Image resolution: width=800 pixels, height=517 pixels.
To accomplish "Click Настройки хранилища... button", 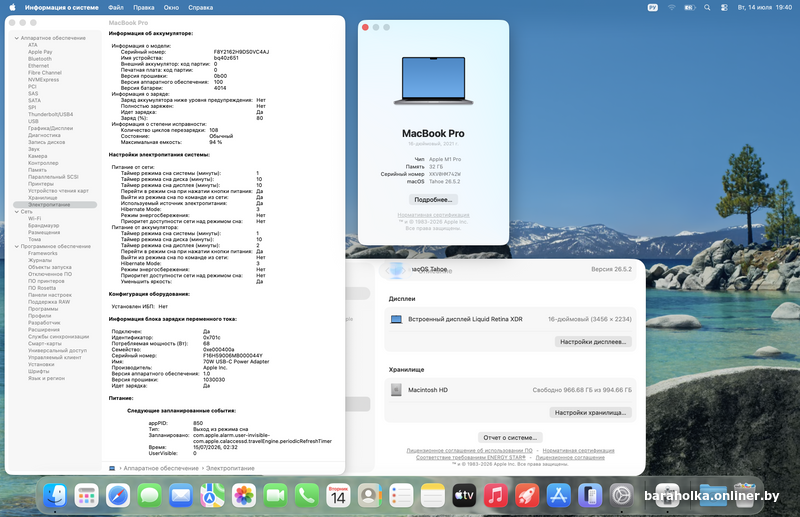I will pos(590,412).
